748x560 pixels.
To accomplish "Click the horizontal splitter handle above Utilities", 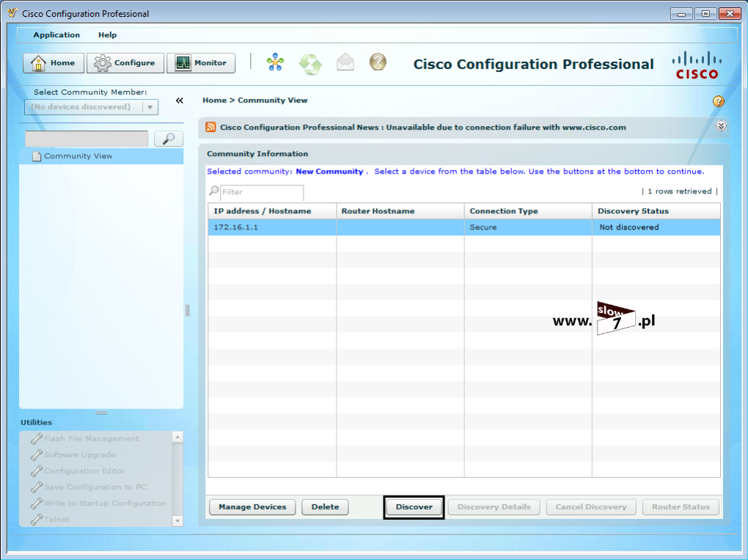I will tap(101, 413).
